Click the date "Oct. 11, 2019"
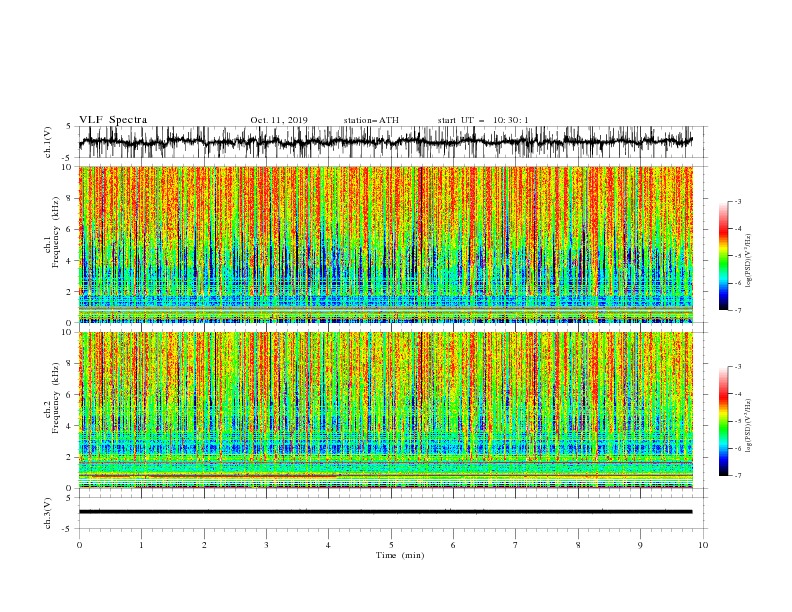 [279, 120]
